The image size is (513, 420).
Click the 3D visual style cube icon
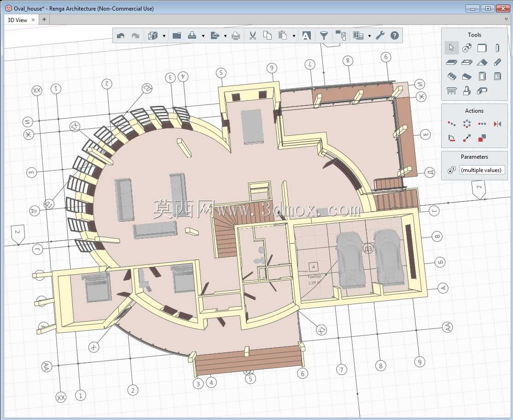coord(153,35)
